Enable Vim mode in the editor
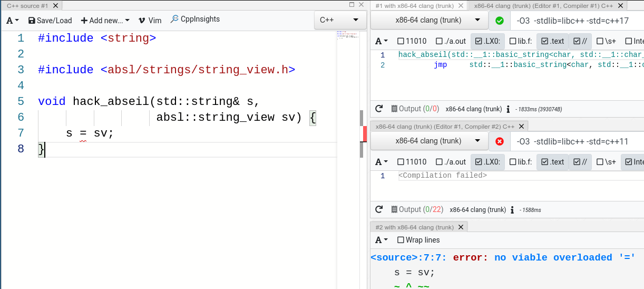644x289 pixels. click(150, 21)
